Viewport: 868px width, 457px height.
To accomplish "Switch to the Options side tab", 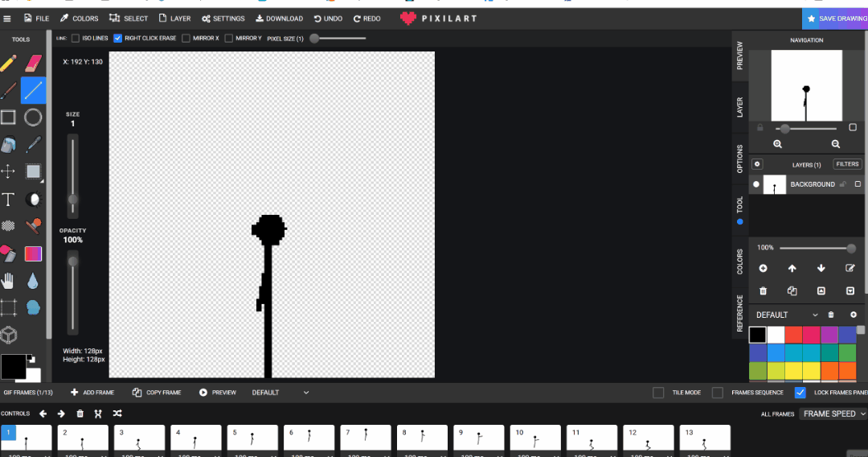I will coord(739,159).
